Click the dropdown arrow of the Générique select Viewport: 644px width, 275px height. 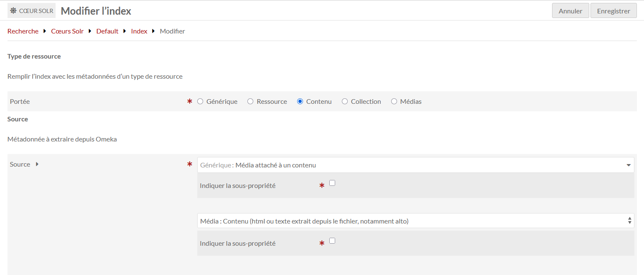(x=628, y=165)
